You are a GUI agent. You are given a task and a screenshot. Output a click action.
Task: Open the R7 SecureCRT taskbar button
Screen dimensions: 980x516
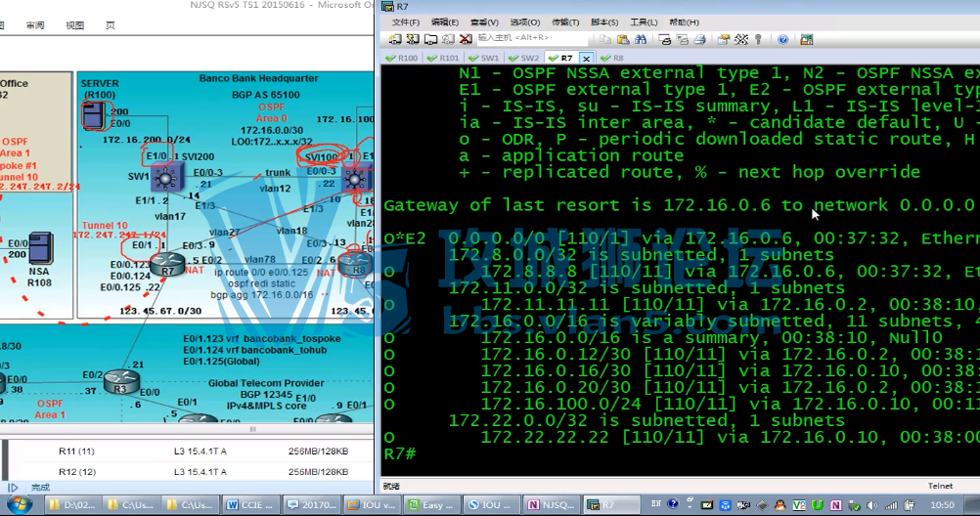[x=611, y=504]
